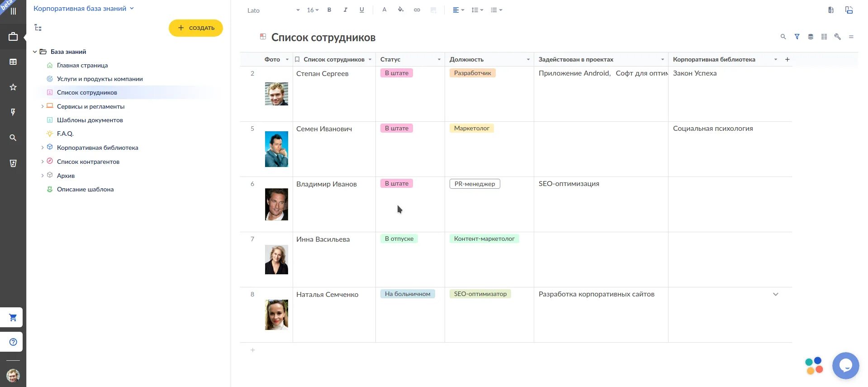Viewport: 868px width, 387px height.
Task: Open Шаблоны документов page
Action: [90, 120]
